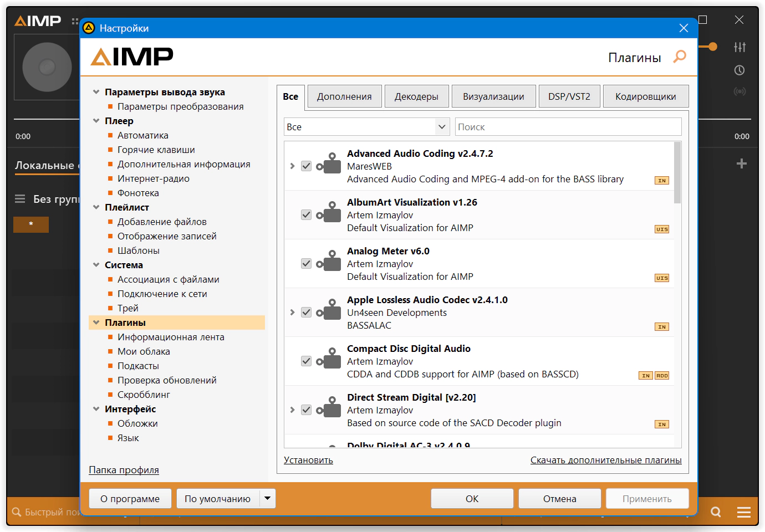
Task: Collapse the Система tree section
Action: (96, 265)
